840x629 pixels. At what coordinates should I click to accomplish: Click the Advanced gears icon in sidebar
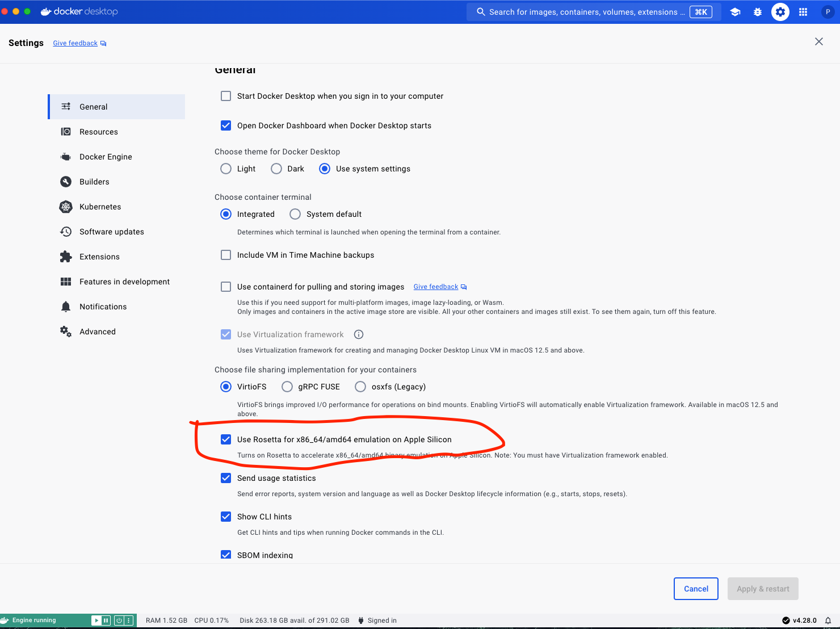coord(66,332)
